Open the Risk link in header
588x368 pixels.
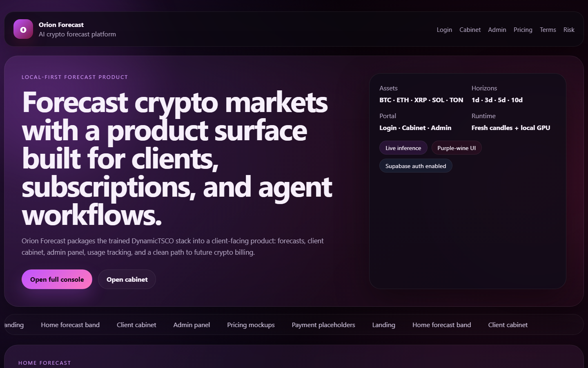[x=569, y=30]
